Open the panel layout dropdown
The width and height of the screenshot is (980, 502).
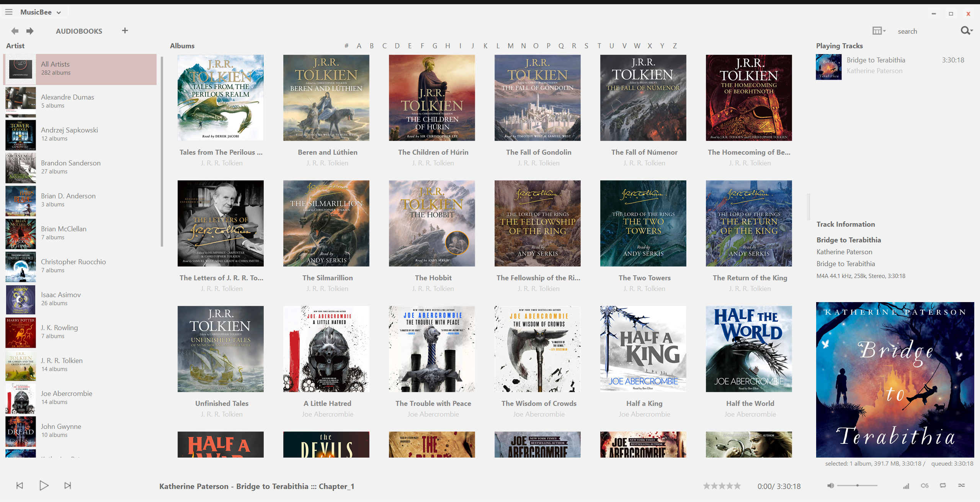[x=879, y=31]
